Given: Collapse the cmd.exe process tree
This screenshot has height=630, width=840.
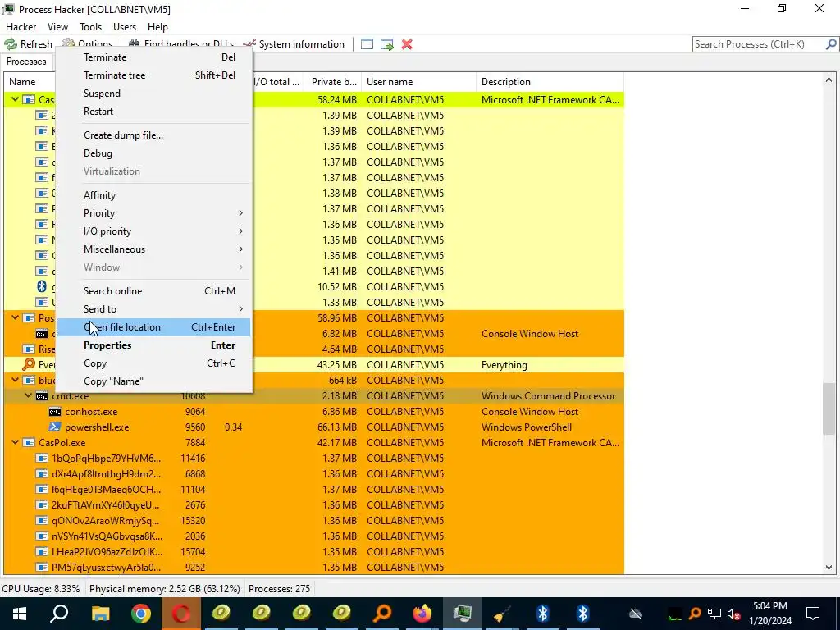Looking at the screenshot, I should pos(29,395).
